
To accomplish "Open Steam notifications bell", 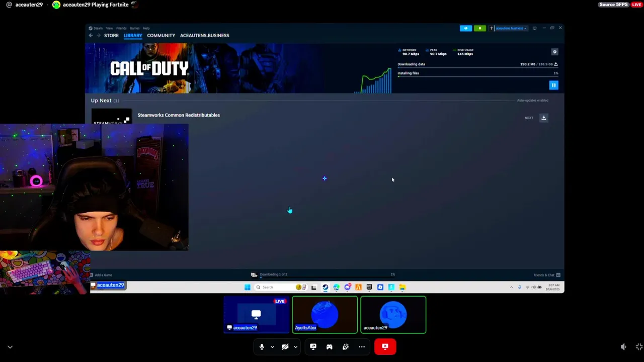I will pyautogui.click(x=479, y=28).
